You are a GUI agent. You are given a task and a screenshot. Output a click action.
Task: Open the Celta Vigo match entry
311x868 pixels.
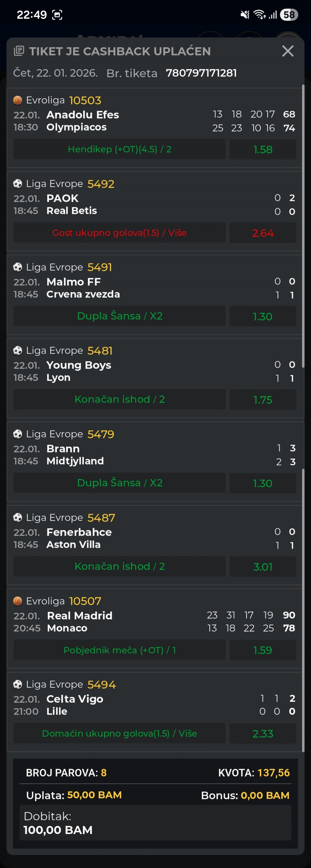pyautogui.click(x=75, y=699)
